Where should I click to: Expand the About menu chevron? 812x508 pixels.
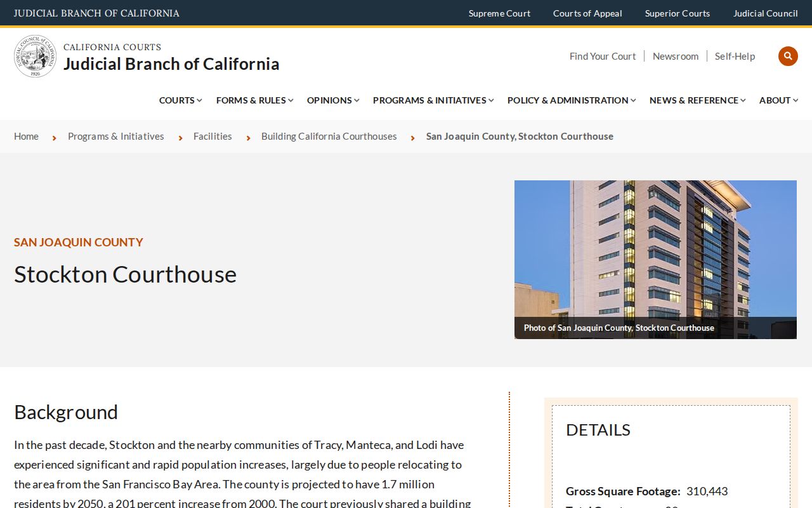796,100
